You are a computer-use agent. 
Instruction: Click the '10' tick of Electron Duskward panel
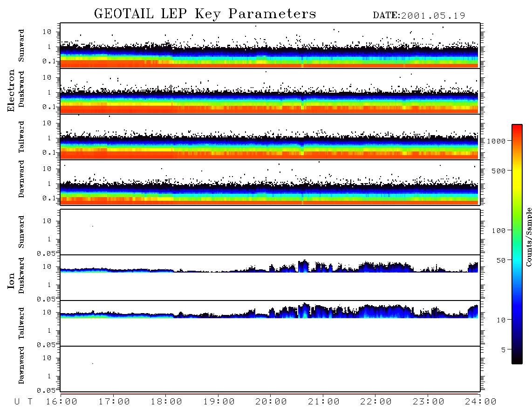click(47, 77)
